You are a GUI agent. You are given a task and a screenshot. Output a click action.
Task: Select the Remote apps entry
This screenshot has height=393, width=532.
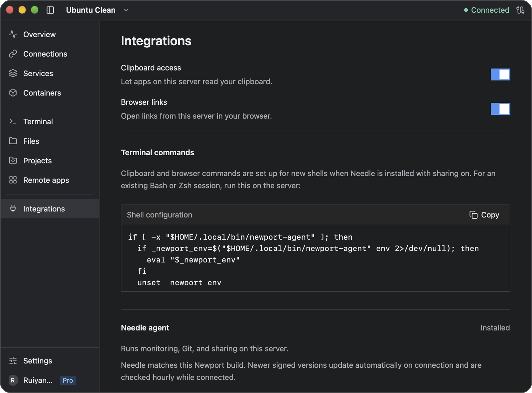pos(50,180)
